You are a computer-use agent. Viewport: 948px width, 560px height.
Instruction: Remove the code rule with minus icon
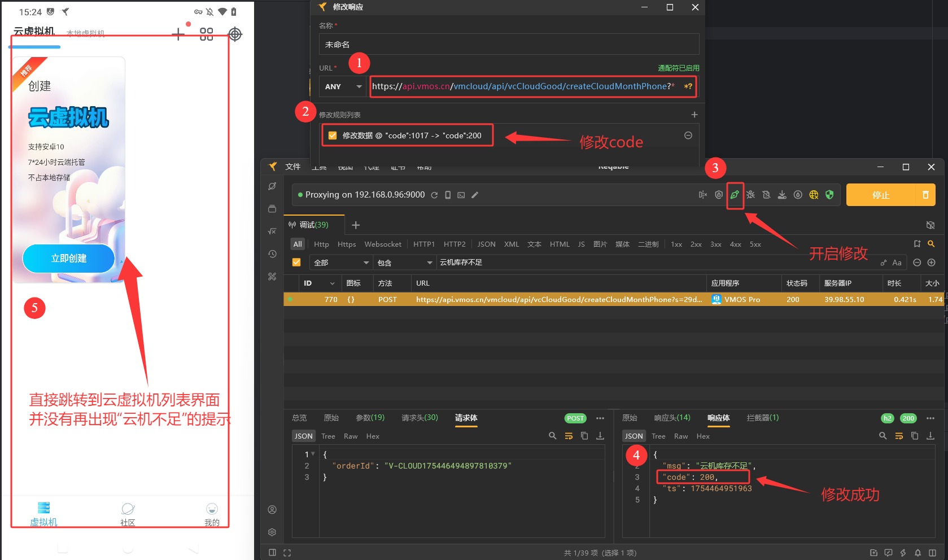688,135
